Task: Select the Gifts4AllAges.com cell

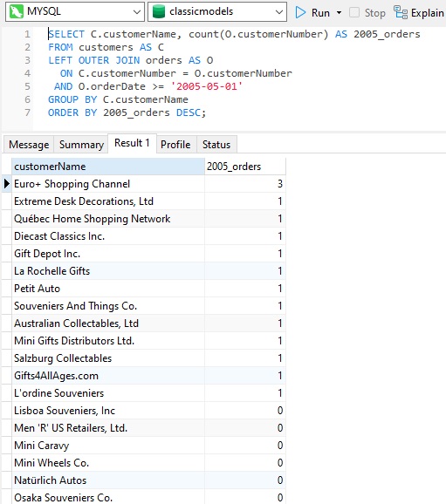Action: click(x=108, y=376)
